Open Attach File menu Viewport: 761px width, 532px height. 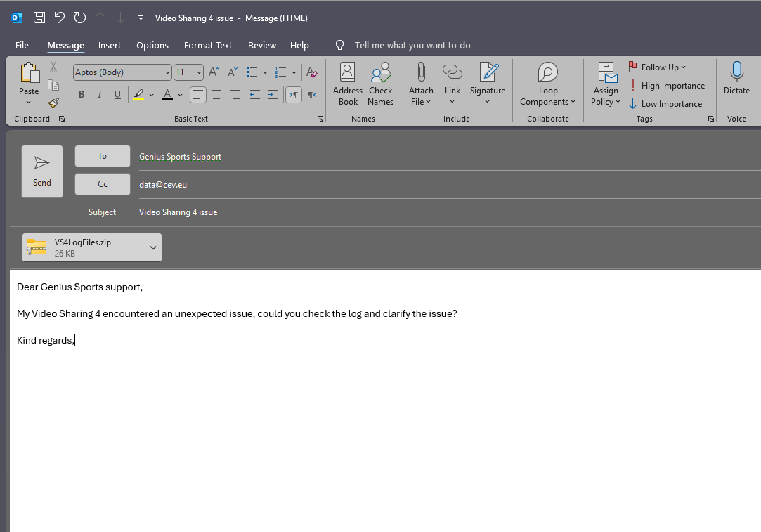(x=421, y=84)
